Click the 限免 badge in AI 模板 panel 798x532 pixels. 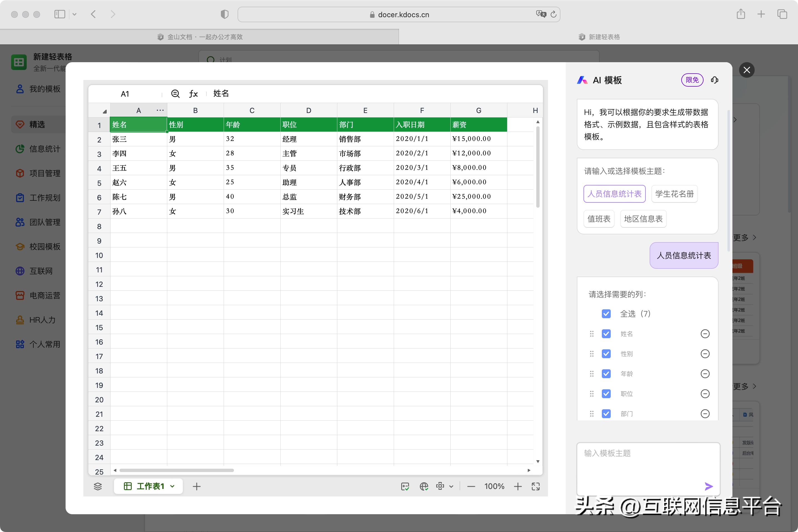click(x=692, y=80)
